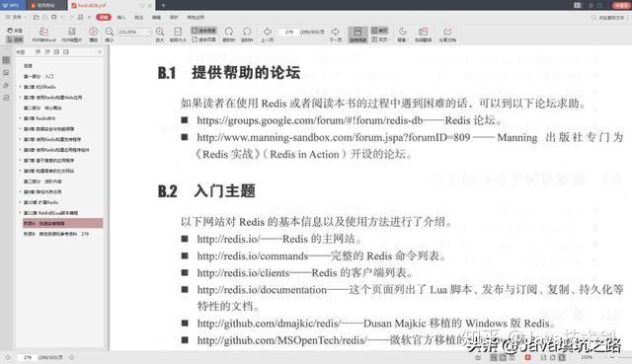The width and height of the screenshot is (632, 364).
Task: Switch to the second document tab
Action: [x=46, y=5]
